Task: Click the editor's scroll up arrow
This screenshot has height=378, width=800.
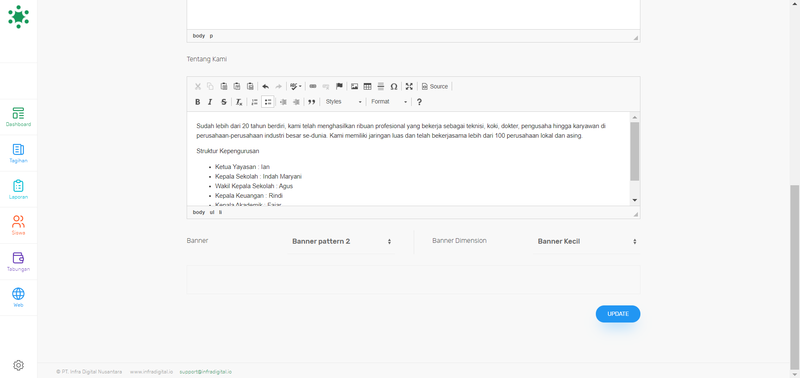Action: (635, 116)
